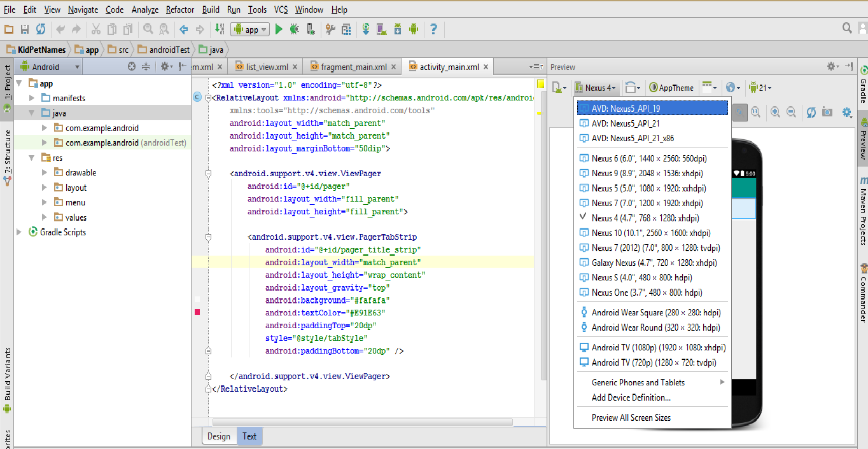The width and height of the screenshot is (868, 449).
Task: Start Debug with the bug icon
Action: coord(294,29)
